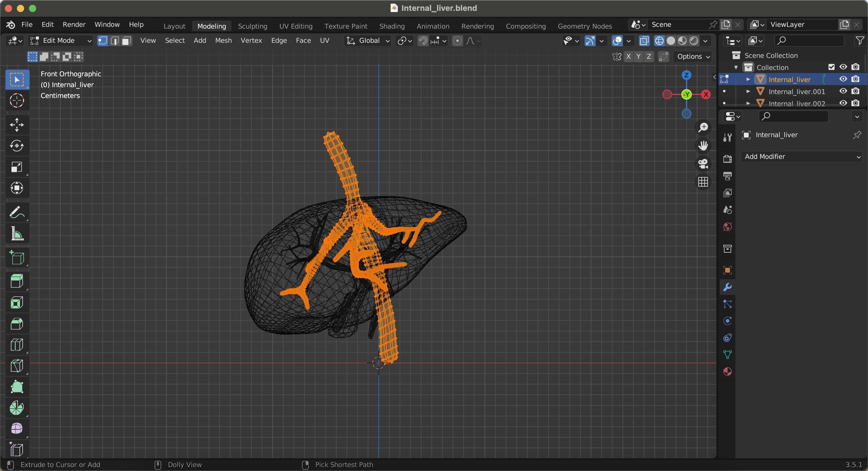Select the Rotate tool

[x=17, y=146]
